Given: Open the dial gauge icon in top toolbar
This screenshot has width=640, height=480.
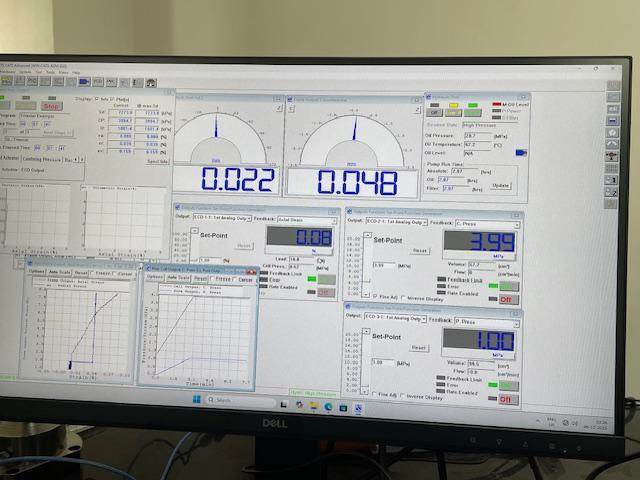Looking at the screenshot, I should [151, 83].
